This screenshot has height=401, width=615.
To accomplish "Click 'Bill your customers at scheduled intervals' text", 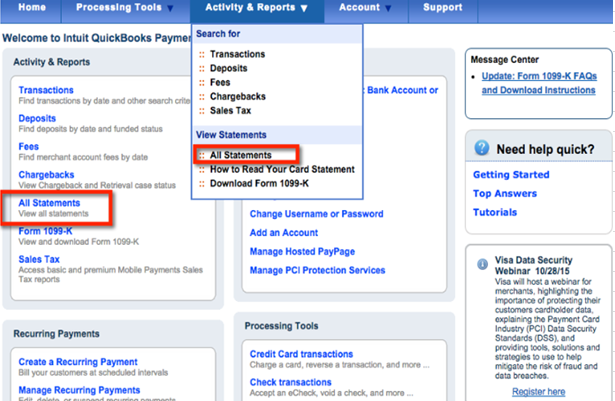I will pyautogui.click(x=93, y=373).
